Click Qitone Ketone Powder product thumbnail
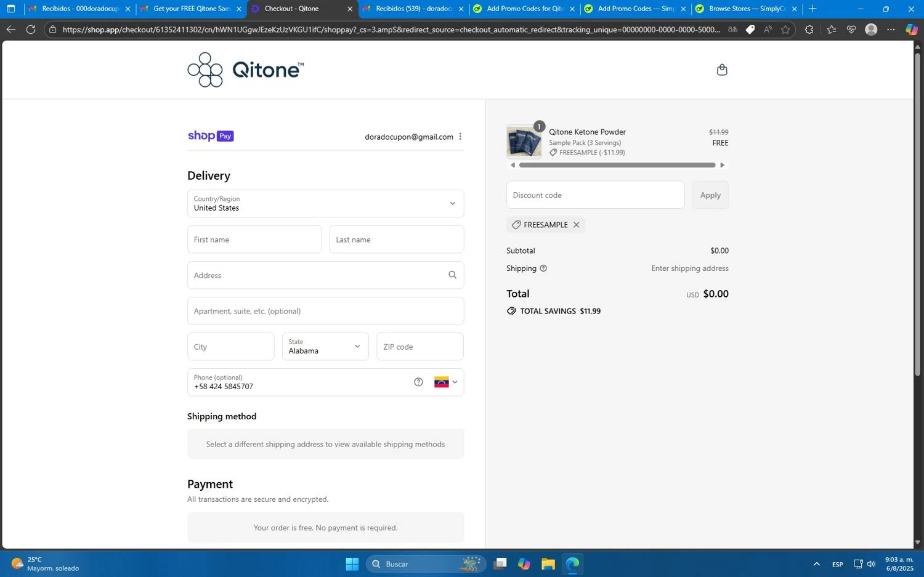This screenshot has height=577, width=924. 524,142
